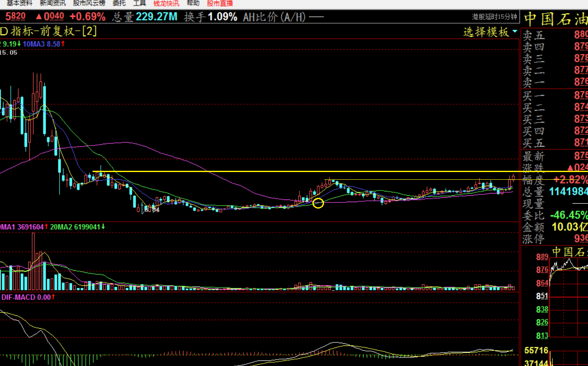This screenshot has width=588, height=366.
Task: Click the 876 level on mini chart axis
Action: (x=542, y=270)
